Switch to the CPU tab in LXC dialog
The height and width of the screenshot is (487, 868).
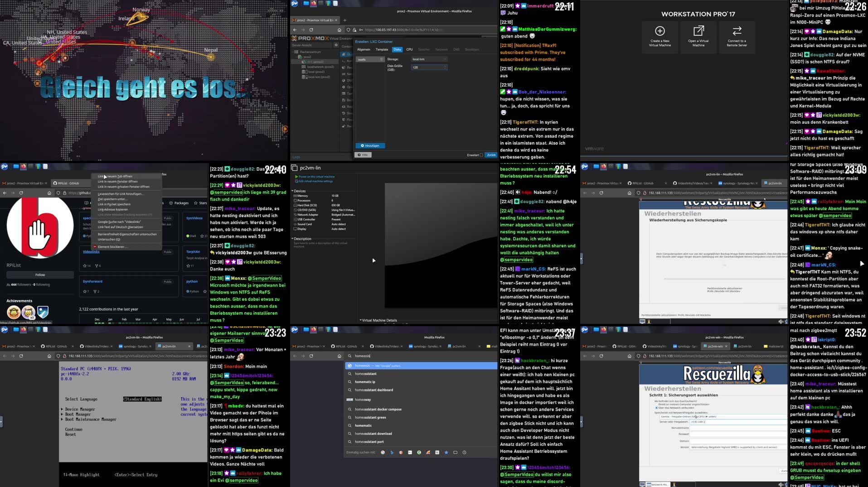point(409,49)
